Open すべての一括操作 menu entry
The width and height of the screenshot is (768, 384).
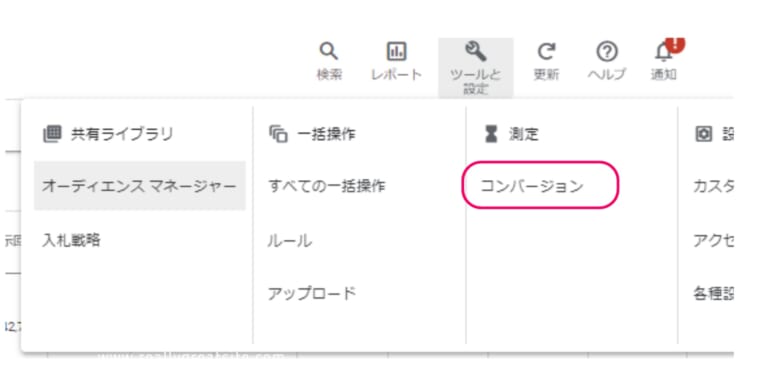tap(327, 186)
